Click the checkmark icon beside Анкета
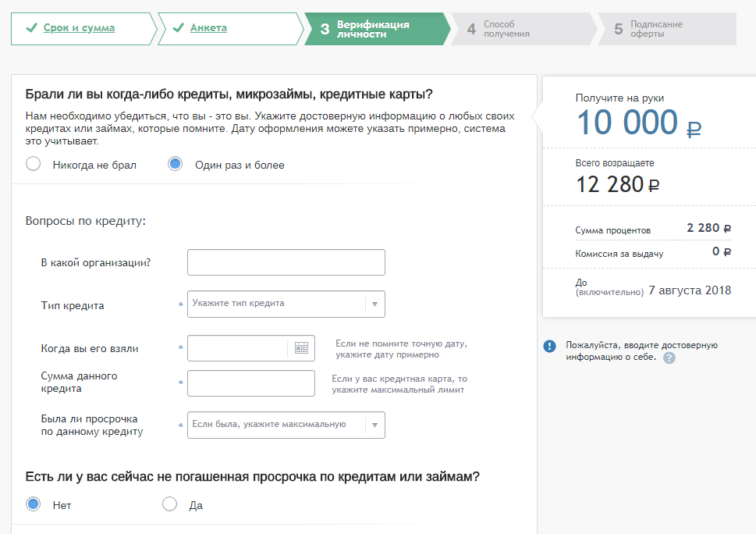This screenshot has width=756, height=534. tap(178, 28)
